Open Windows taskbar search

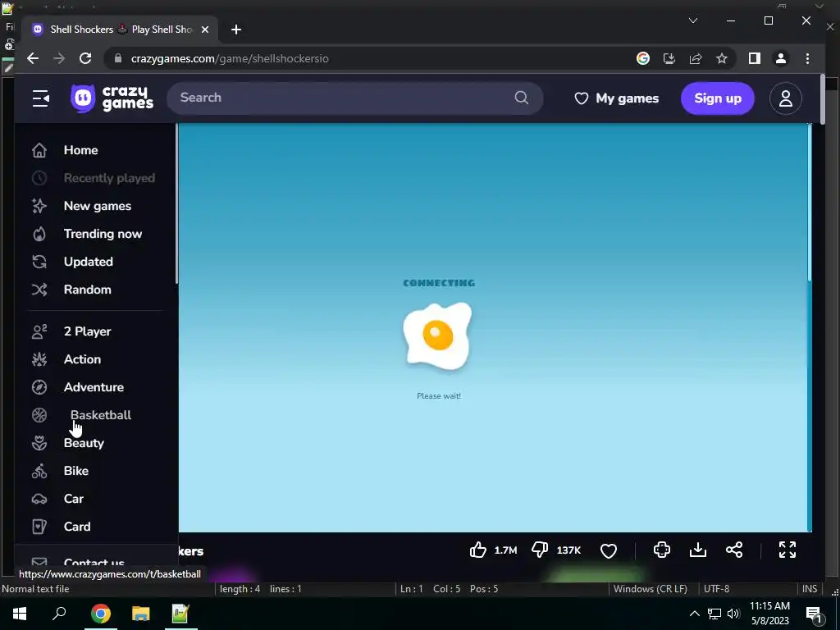59,614
